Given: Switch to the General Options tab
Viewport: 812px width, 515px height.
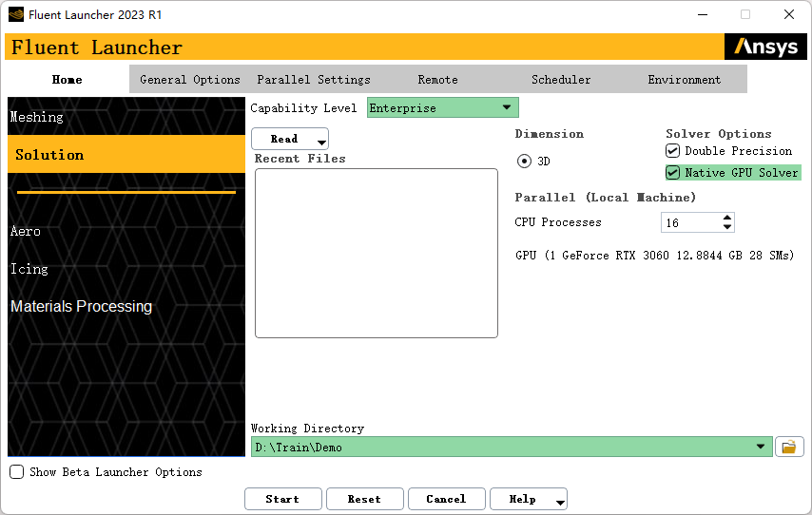Looking at the screenshot, I should [190, 80].
